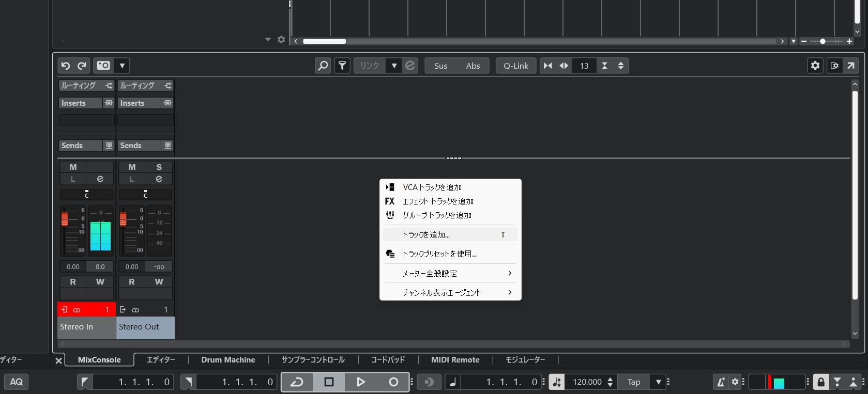The width and height of the screenshot is (868, 394).
Task: Select トラックプリセットを使用... menu entry
Action: click(450, 254)
